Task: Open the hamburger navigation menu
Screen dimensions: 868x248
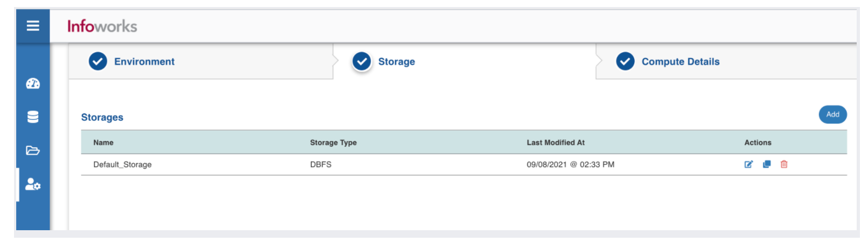Action: tap(33, 25)
